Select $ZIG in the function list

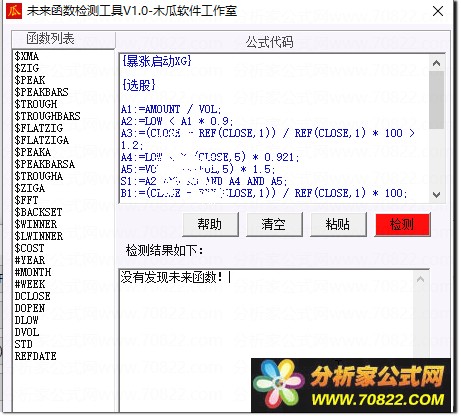(x=27, y=68)
